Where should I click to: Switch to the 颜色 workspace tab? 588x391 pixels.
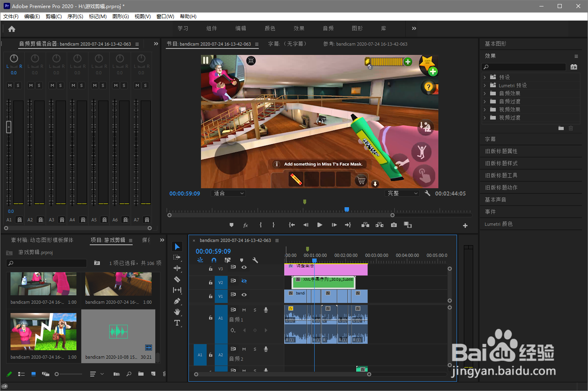point(270,28)
